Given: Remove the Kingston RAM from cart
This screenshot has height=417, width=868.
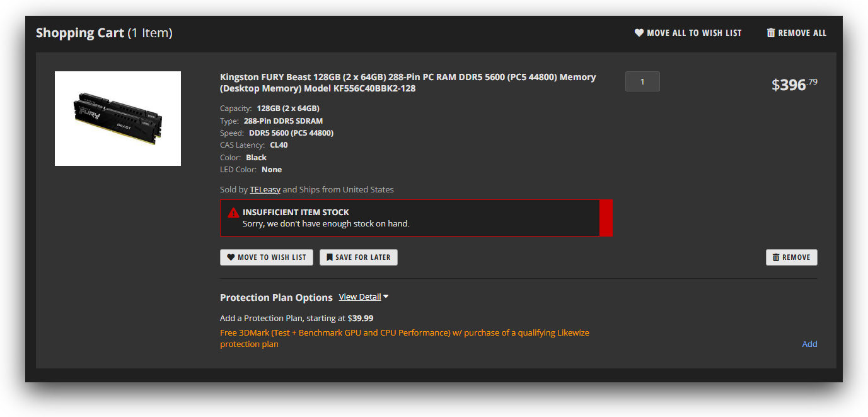Looking at the screenshot, I should tap(792, 257).
